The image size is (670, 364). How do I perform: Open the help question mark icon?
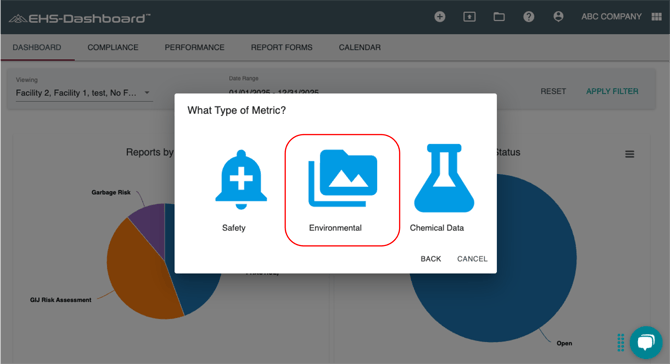coord(529,17)
